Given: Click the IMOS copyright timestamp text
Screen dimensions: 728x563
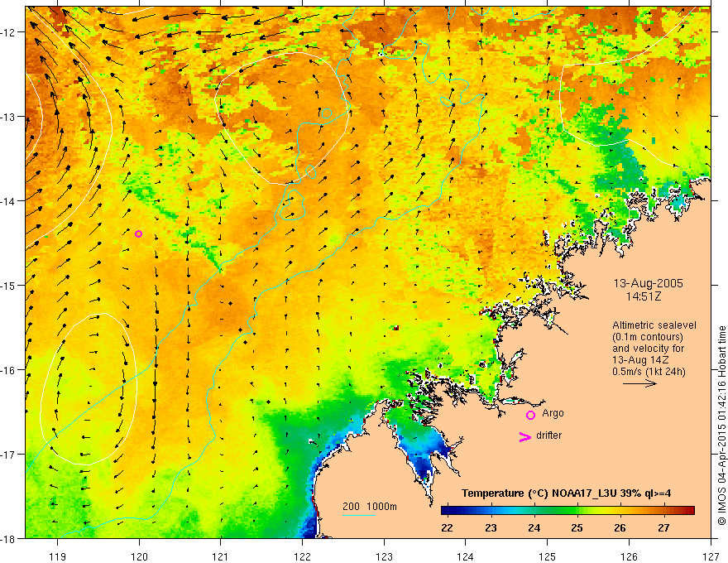Looking at the screenshot, I should coord(721,426).
